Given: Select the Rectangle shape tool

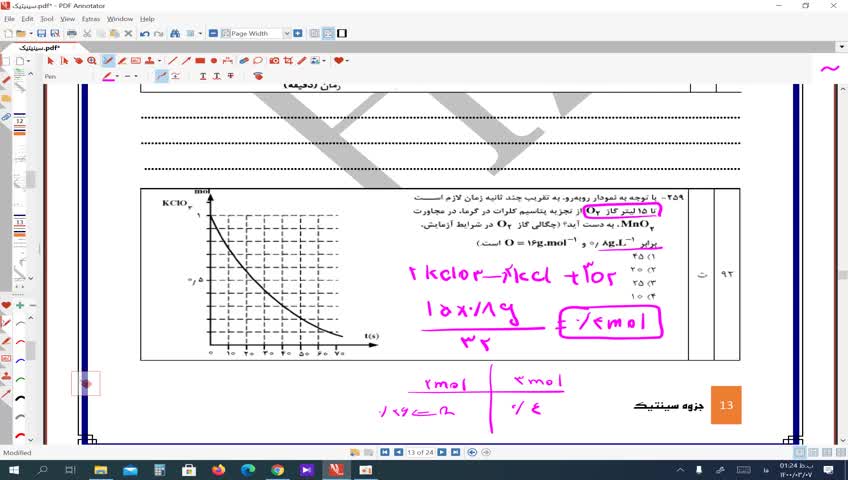Looking at the screenshot, I should 200,61.
